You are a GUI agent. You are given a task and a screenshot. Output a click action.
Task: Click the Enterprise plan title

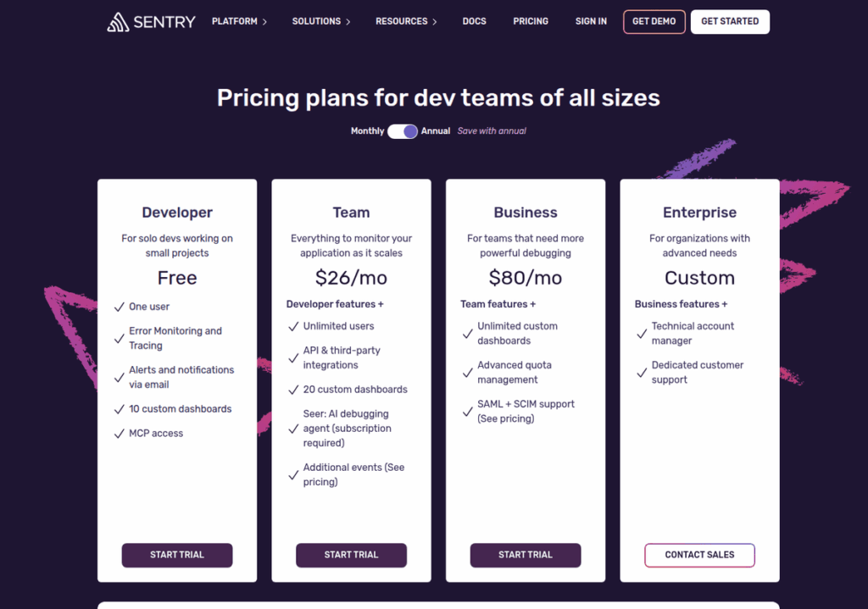[x=699, y=213]
